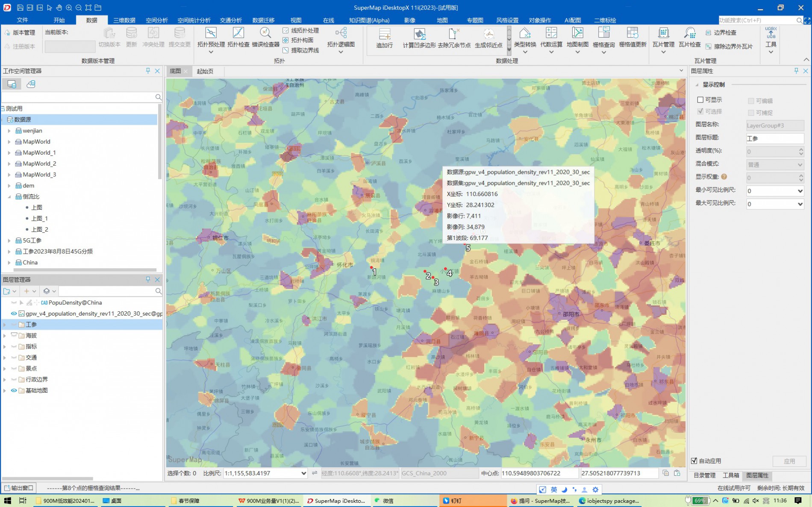Switch to the 工具箱 panel tab
Screen dimensions: 812x507
730,475
